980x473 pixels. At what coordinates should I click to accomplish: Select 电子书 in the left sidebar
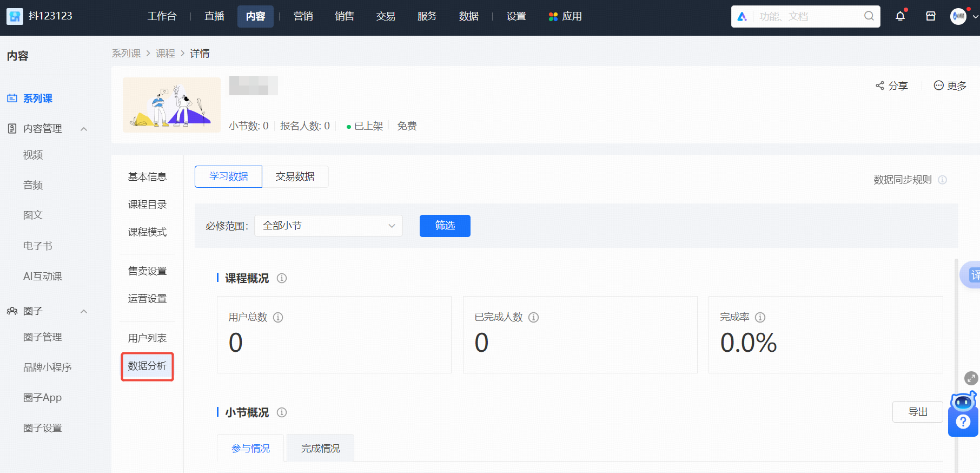38,246
